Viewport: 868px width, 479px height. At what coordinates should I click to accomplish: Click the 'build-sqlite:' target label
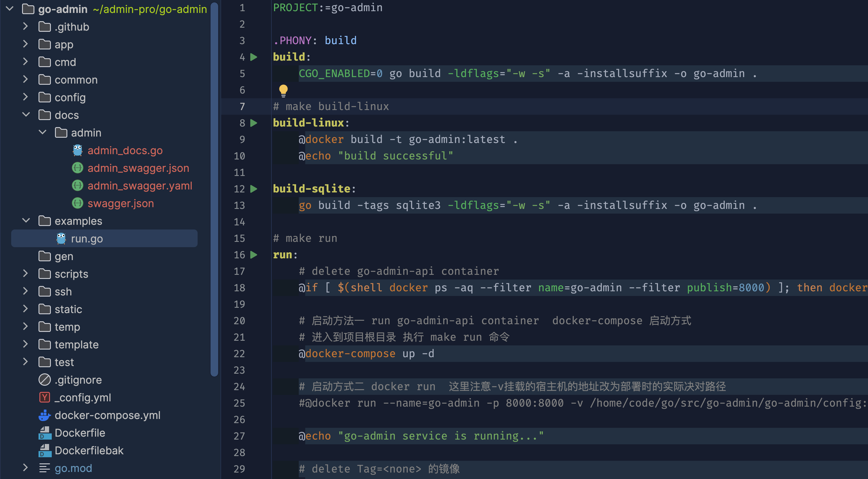point(314,189)
